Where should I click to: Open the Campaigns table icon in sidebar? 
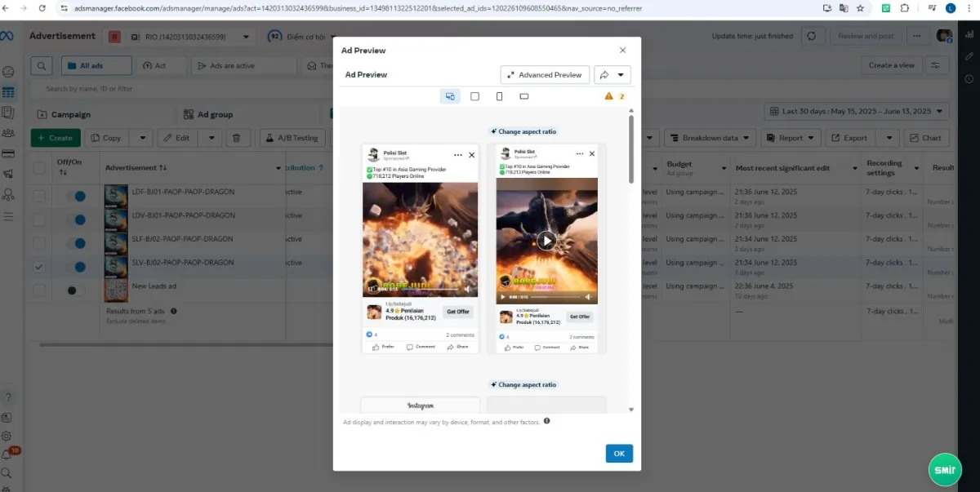point(8,92)
